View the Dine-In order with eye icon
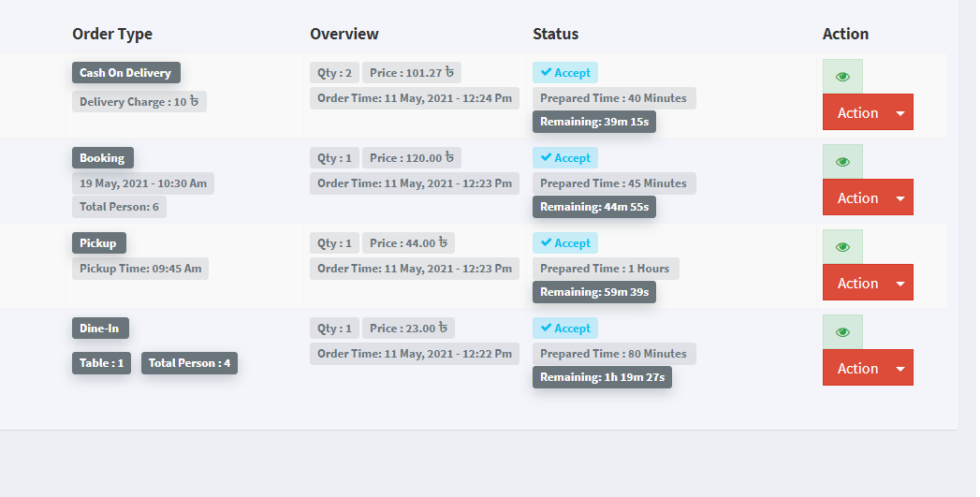 point(842,332)
